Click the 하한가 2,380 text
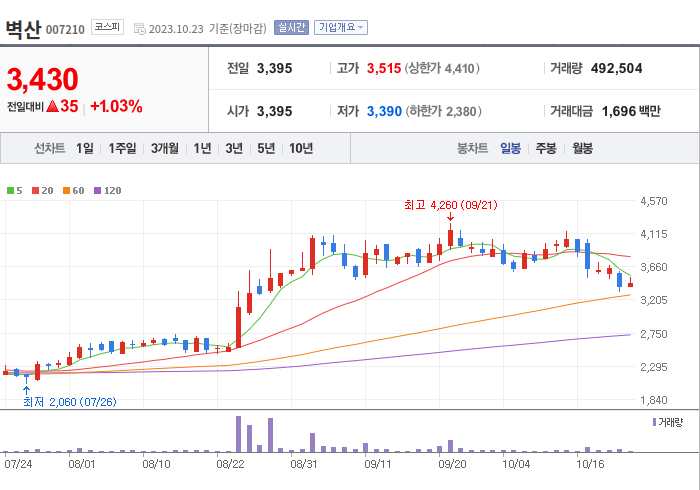The image size is (700, 490). pos(443,111)
